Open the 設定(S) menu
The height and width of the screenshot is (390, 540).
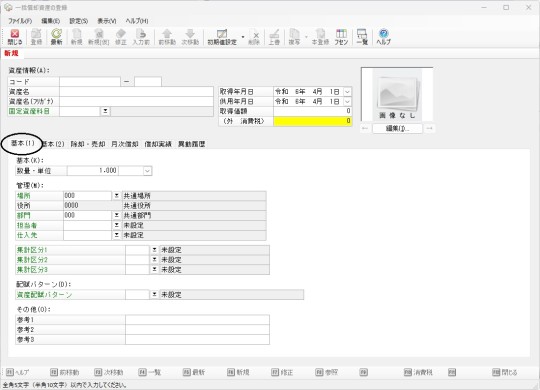(79, 21)
